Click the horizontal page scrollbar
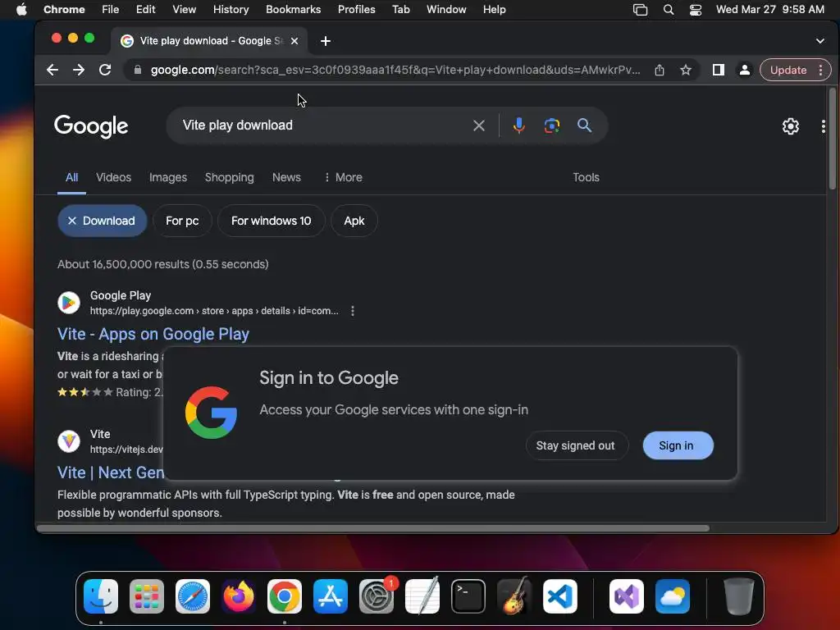The image size is (840, 630). click(373, 528)
